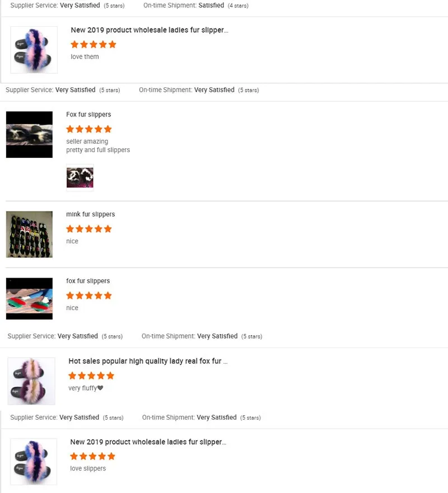Click the lowercase 'fox fur slippers' title
The width and height of the screenshot is (448, 493).
88,281
